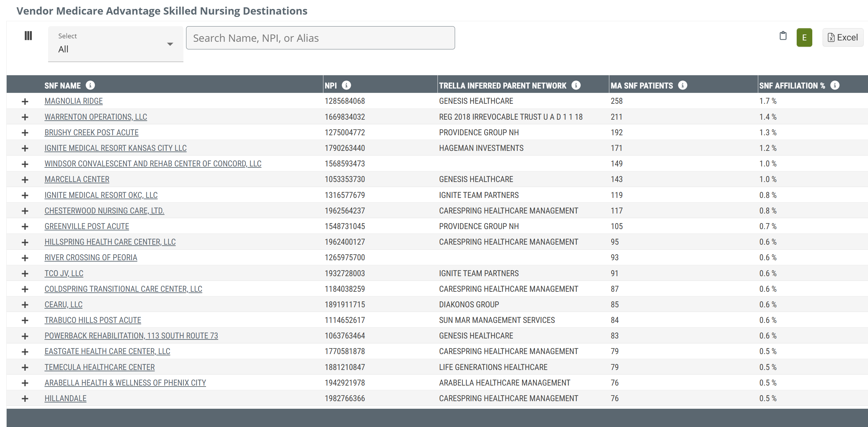Image resolution: width=868 pixels, height=427 pixels.
Task: Click SNF Affiliation % info icon
Action: point(834,86)
